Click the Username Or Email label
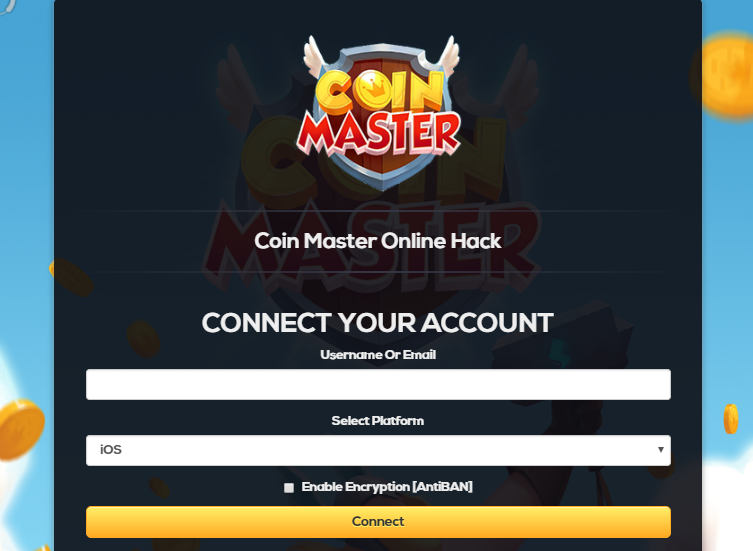The height and width of the screenshot is (551, 753). click(x=378, y=355)
